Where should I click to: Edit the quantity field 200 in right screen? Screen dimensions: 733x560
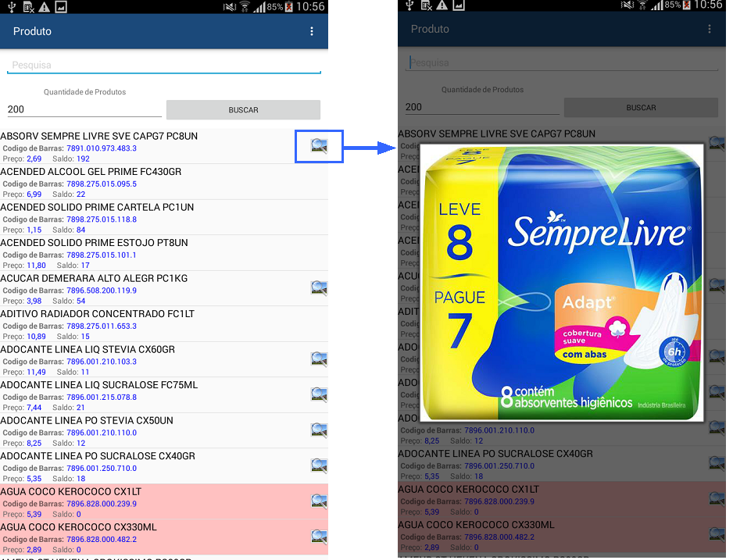482,107
